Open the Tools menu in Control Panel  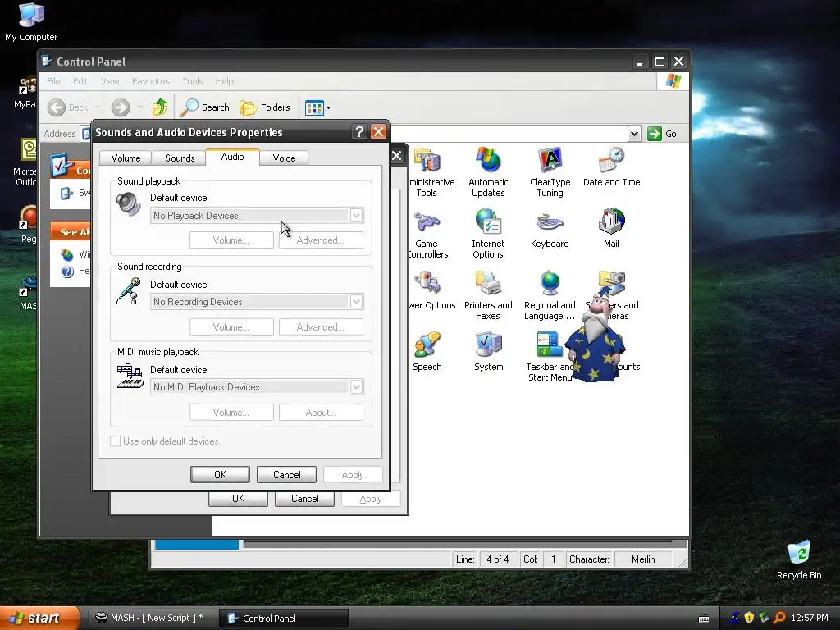point(192,81)
